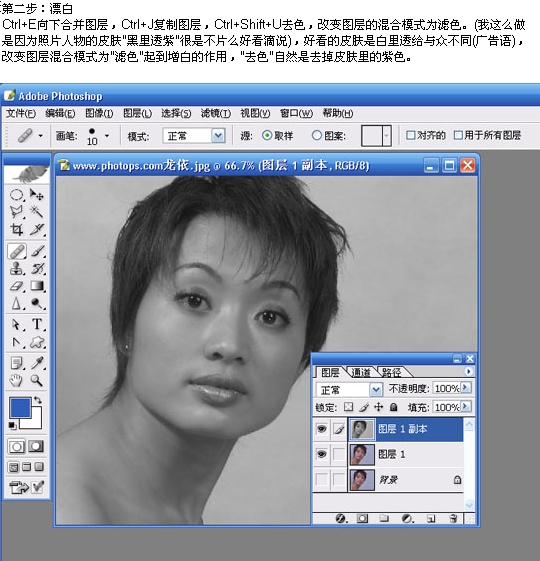Create new fill or adjustment layer
The width and height of the screenshot is (540, 561).
click(407, 518)
